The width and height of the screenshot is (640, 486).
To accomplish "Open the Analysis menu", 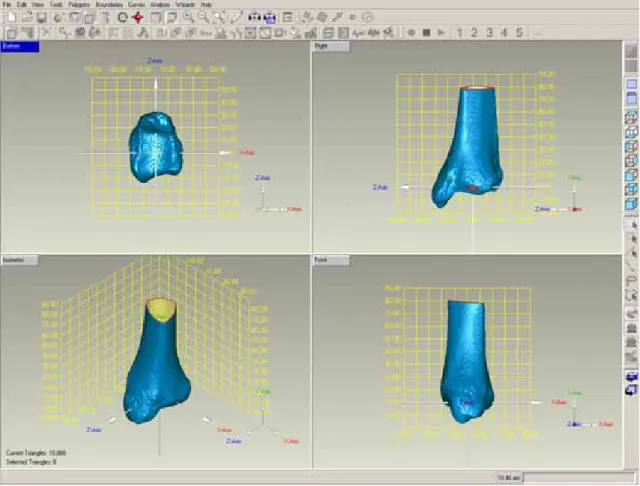I will [160, 4].
